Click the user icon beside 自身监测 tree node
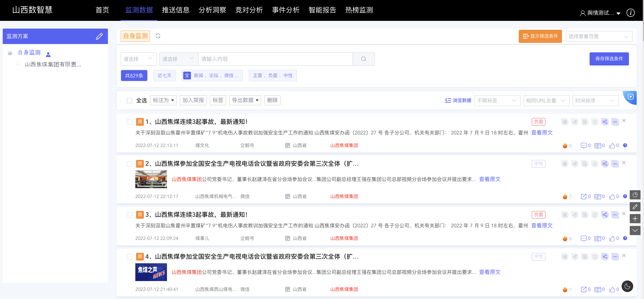644x299 pixels. [x=48, y=54]
